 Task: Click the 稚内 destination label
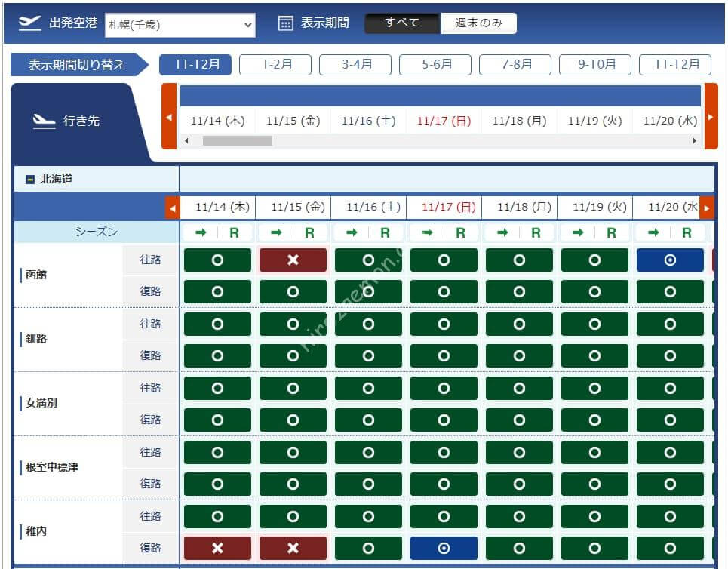[x=36, y=531]
